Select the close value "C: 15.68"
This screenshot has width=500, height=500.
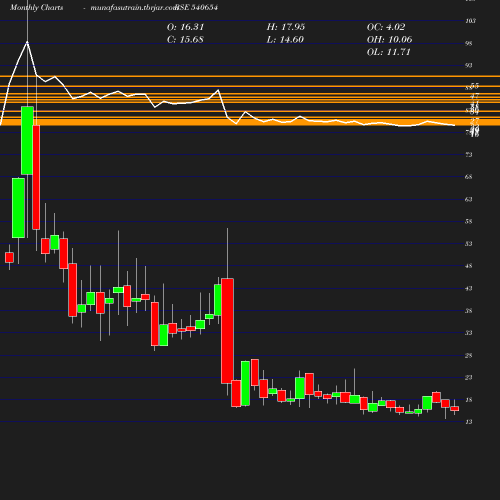(185, 40)
